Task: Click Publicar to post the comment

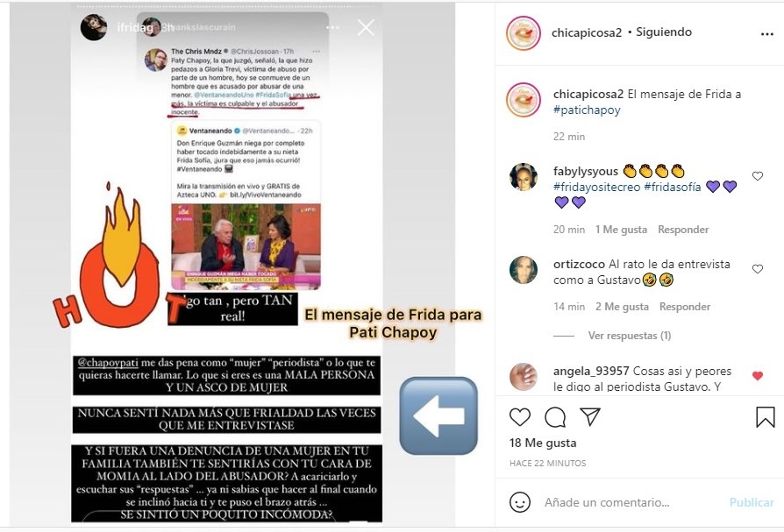Action: (752, 502)
